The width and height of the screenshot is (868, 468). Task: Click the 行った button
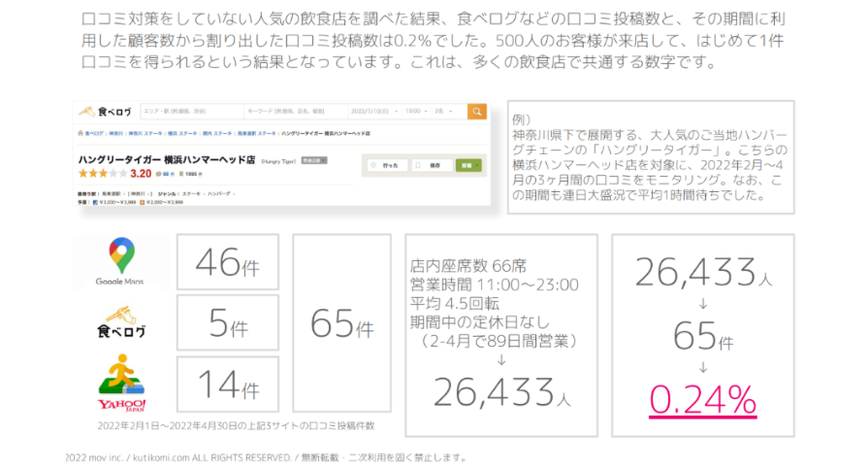coord(386,165)
